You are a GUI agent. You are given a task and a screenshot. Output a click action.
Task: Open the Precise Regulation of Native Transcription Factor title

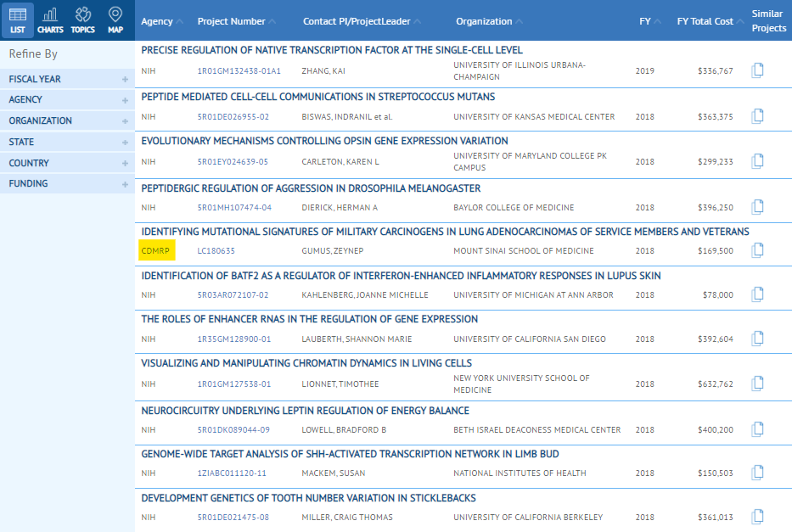tap(332, 50)
